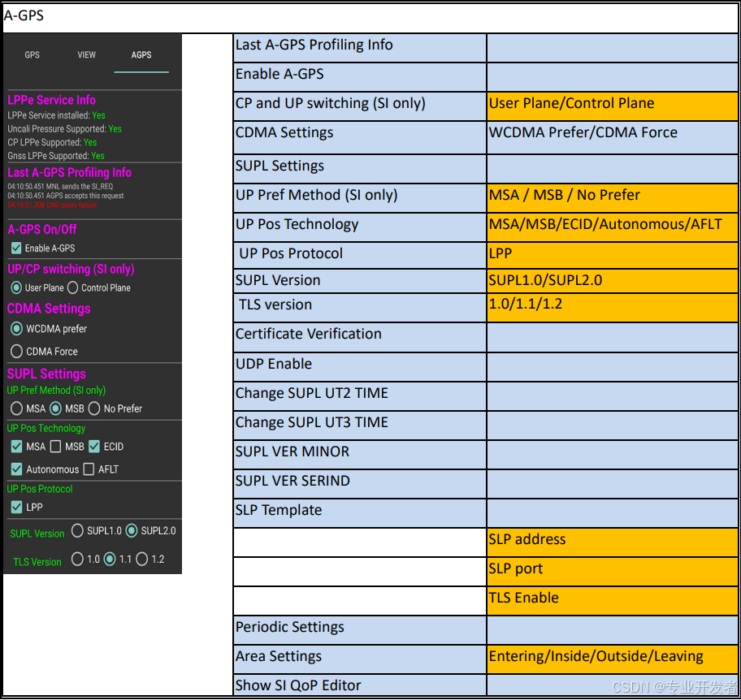This screenshot has width=741, height=700.
Task: Click the Gnss LPPe Supported line
Action: tap(56, 156)
